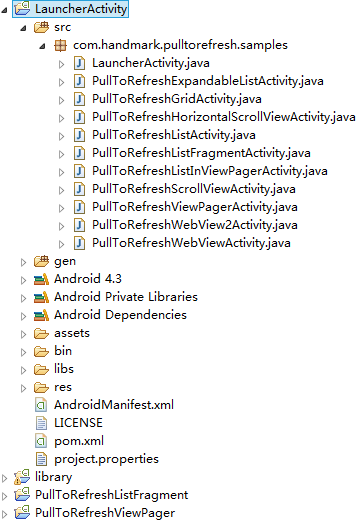Expand the libs folder
Screen dimensions: 363x531
pos(23,370)
